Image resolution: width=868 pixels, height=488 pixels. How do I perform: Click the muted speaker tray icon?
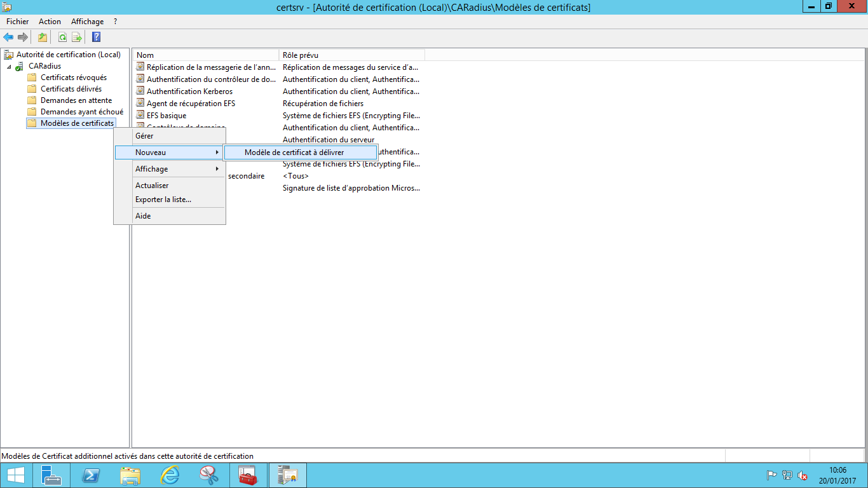tap(803, 475)
